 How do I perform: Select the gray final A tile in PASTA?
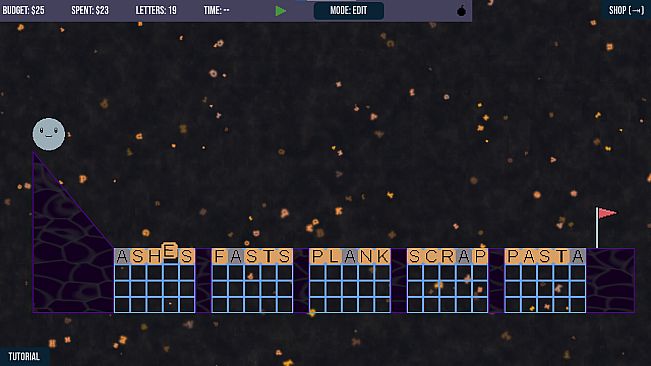pos(578,256)
